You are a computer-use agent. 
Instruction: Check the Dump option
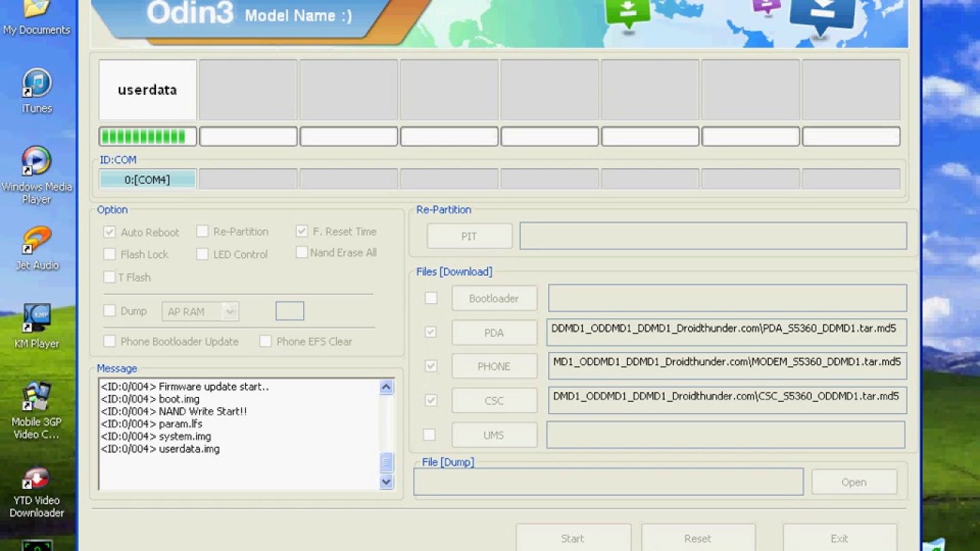pyautogui.click(x=109, y=311)
